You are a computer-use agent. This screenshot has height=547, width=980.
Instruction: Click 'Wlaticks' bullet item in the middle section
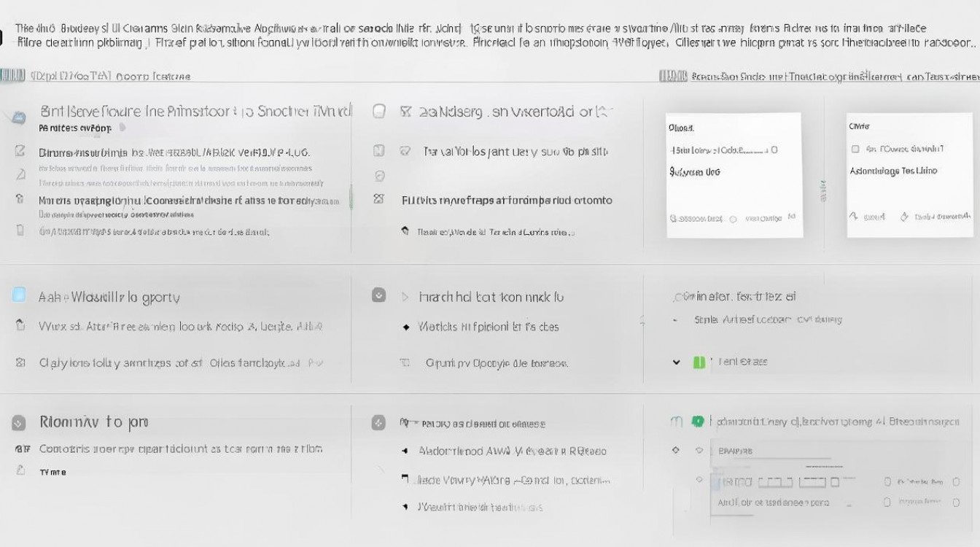tap(489, 327)
